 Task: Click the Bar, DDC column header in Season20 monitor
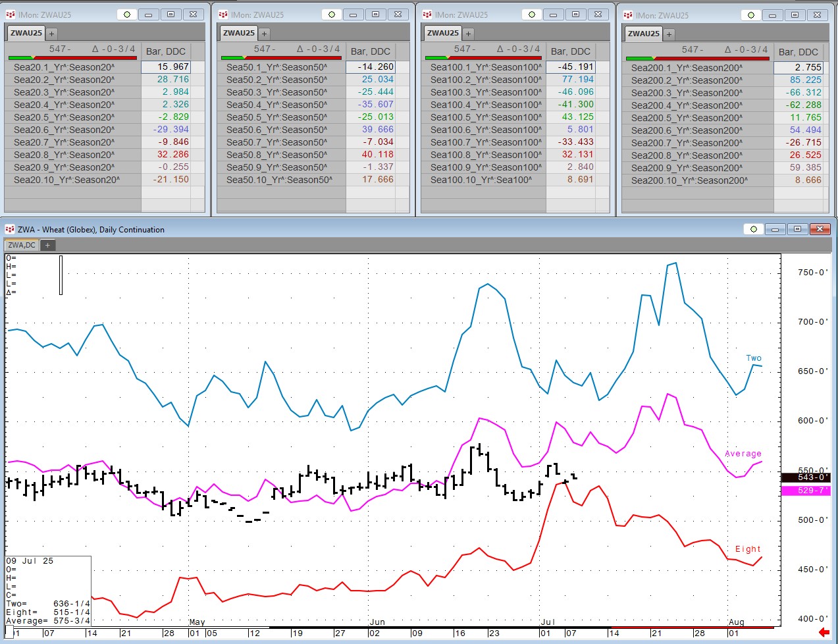[165, 51]
